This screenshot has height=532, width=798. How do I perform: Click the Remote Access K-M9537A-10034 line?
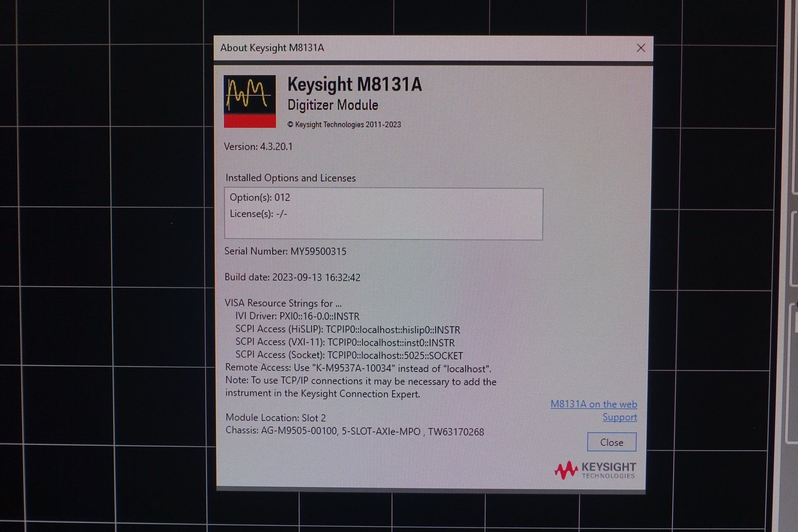358,368
